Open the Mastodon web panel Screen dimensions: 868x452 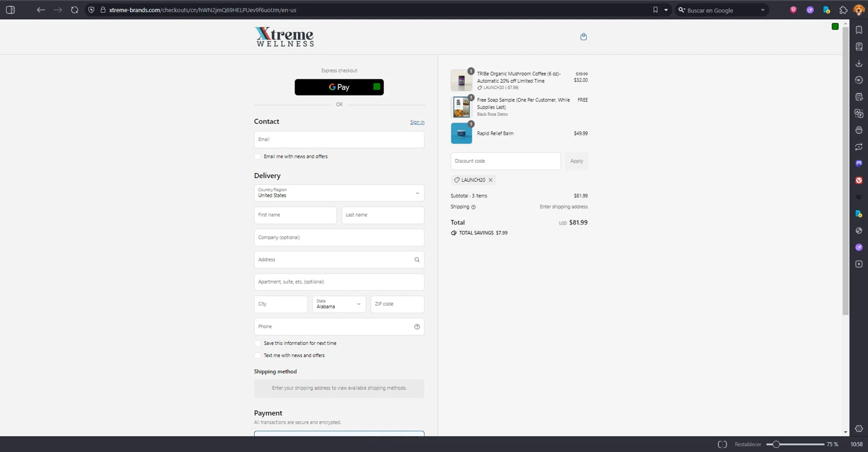point(859,163)
